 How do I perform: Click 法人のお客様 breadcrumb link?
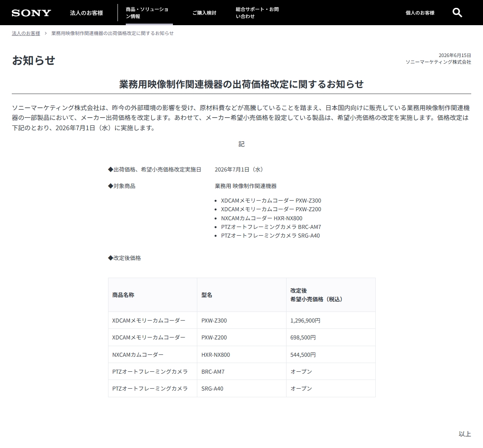tap(26, 33)
